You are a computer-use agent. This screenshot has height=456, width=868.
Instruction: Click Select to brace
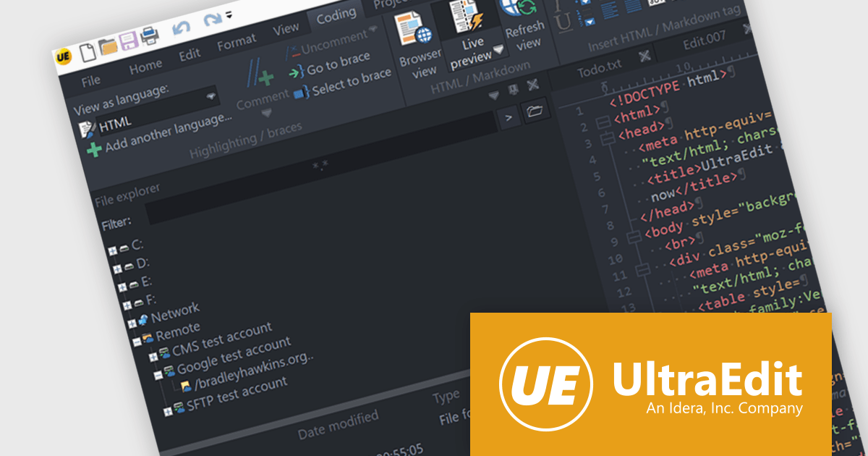[342, 84]
